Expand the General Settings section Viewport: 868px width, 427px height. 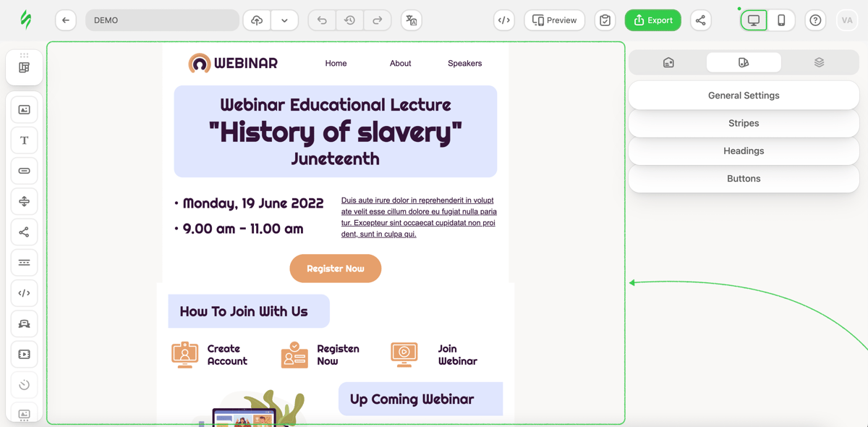click(744, 96)
